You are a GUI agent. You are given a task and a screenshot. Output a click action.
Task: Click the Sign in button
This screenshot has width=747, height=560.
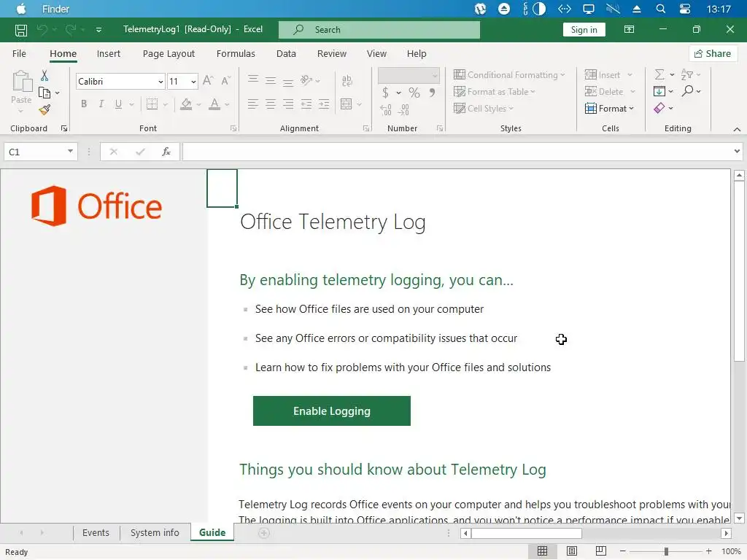coord(584,29)
